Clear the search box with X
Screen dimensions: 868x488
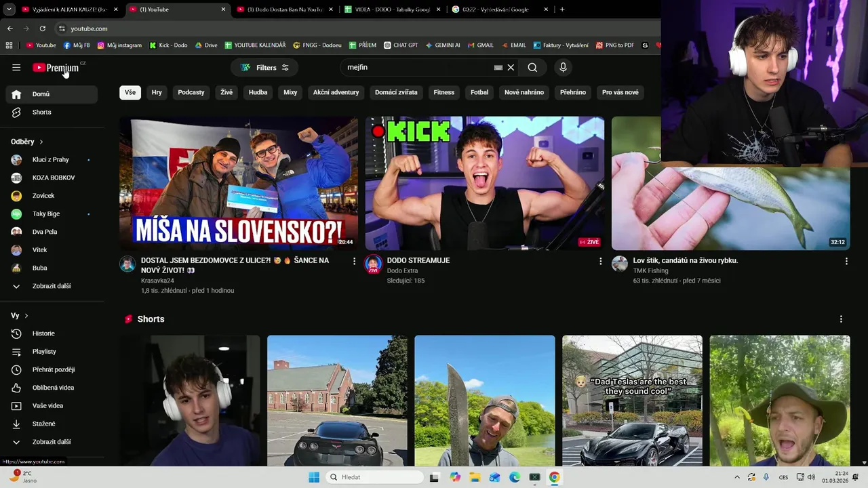click(511, 68)
